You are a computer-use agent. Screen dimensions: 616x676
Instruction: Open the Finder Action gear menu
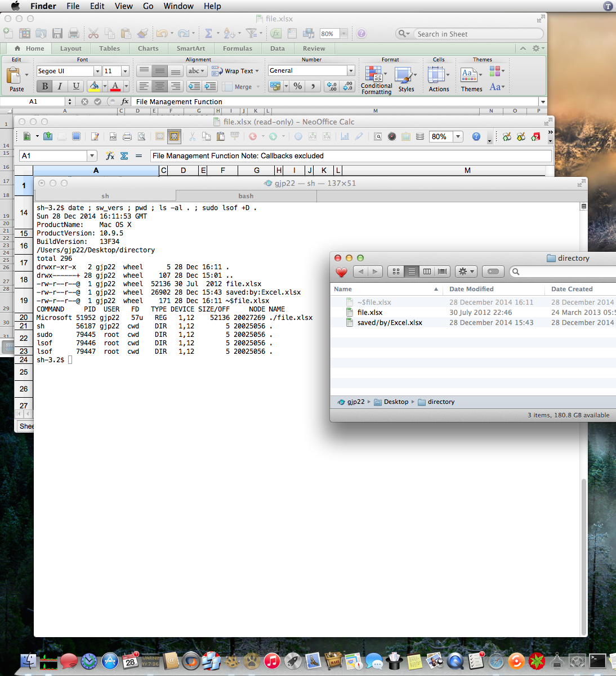pyautogui.click(x=466, y=272)
